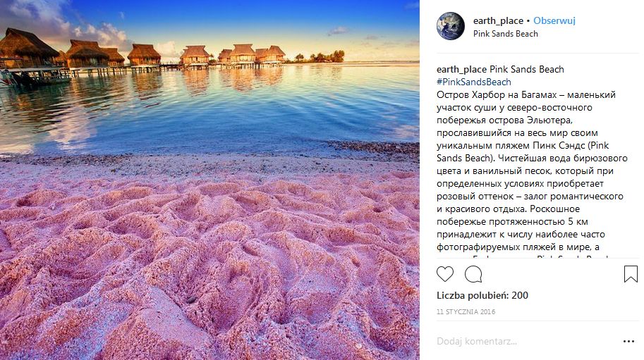Open comments via the speech bubble icon
This screenshot has height=360, width=644.
point(473,274)
